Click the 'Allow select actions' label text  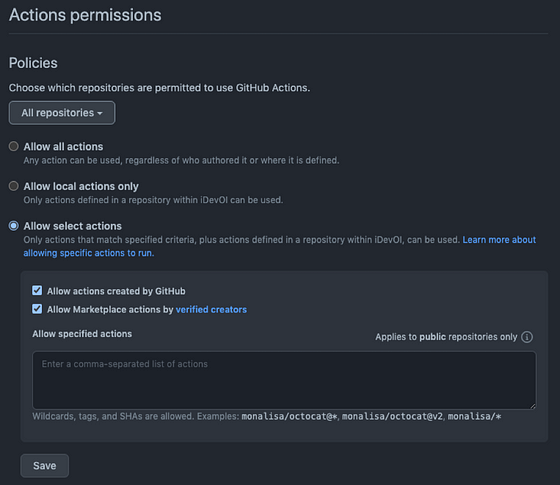pyautogui.click(x=72, y=226)
